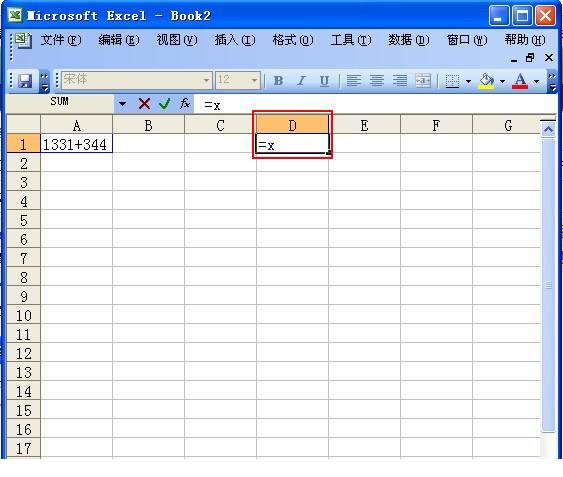Select row 10 header
Screen dimensions: 563x477
point(24,315)
